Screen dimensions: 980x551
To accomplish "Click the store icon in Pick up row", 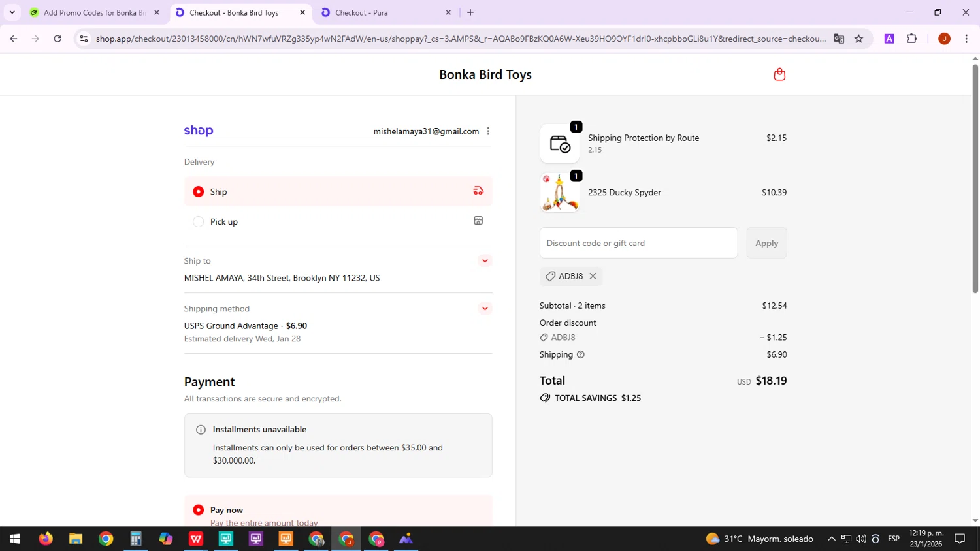I will pos(478,221).
